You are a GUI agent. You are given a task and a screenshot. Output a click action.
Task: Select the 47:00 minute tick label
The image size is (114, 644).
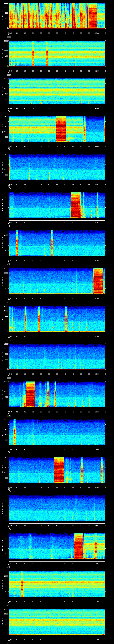tap(97, 298)
